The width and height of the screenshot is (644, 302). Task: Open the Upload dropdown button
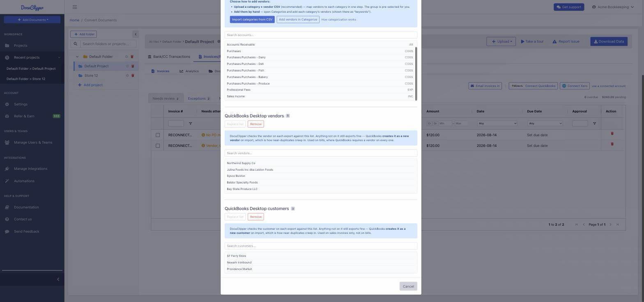pos(501,41)
